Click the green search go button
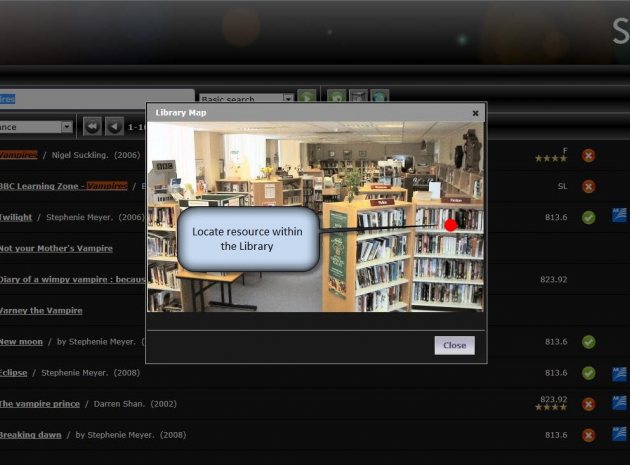 tap(306, 98)
